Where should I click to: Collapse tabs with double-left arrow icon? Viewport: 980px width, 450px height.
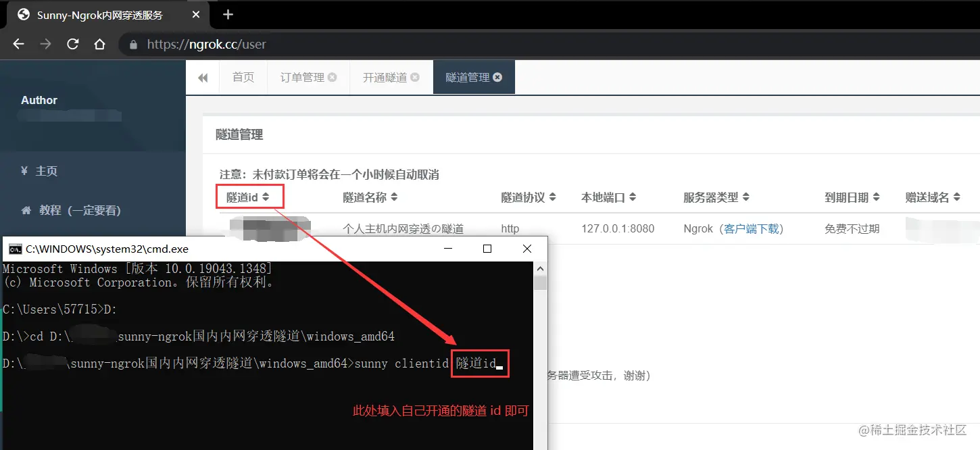click(x=203, y=78)
